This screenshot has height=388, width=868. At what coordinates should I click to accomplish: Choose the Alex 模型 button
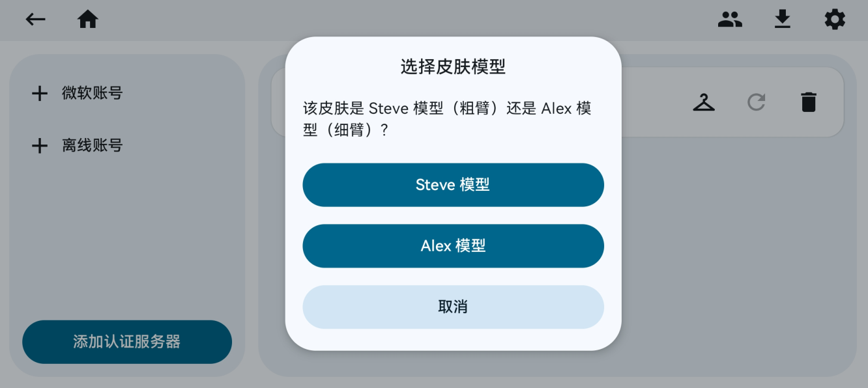453,246
